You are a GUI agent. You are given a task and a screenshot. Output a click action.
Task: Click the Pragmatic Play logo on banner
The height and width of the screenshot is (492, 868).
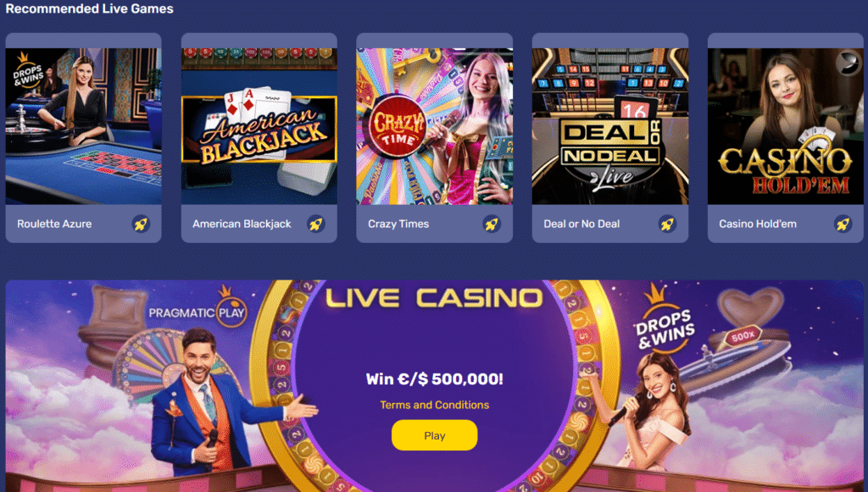pyautogui.click(x=198, y=308)
